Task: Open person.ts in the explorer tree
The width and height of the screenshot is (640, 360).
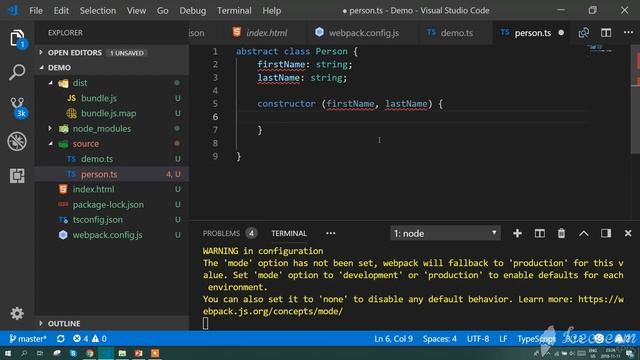Action: click(99, 174)
